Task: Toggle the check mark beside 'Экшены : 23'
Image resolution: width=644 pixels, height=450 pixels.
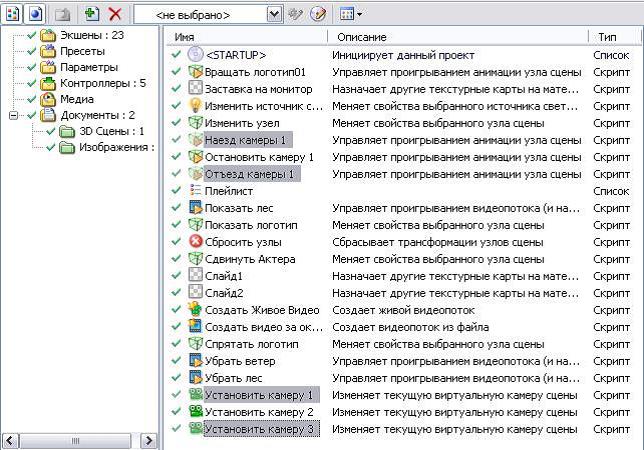Action: (x=31, y=35)
